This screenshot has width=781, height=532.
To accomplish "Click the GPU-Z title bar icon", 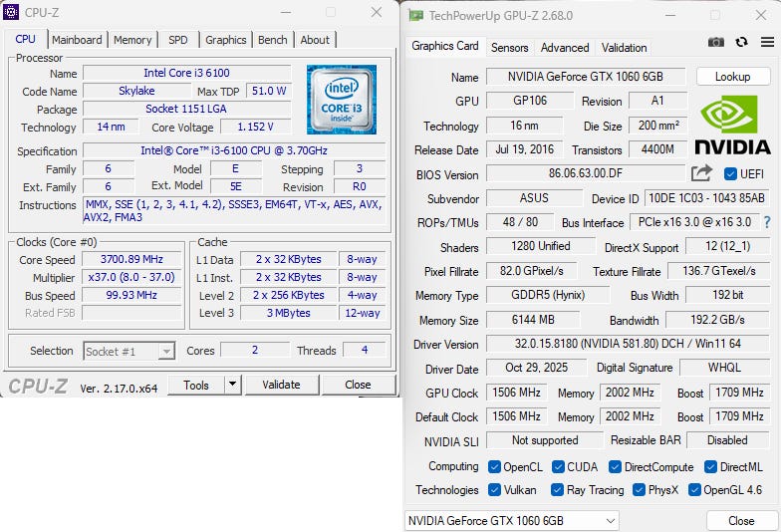I will tap(416, 16).
